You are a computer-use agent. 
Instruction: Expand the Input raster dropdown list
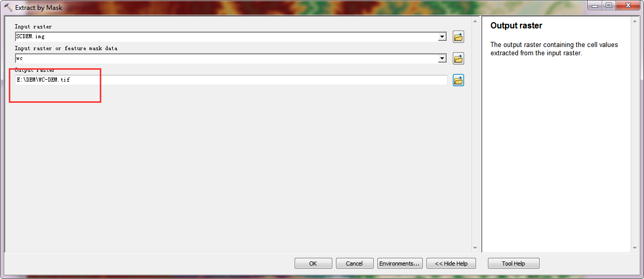(x=442, y=37)
